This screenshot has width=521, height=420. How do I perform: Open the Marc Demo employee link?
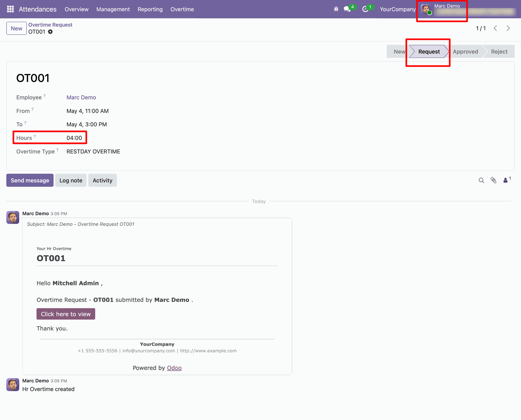click(x=81, y=97)
